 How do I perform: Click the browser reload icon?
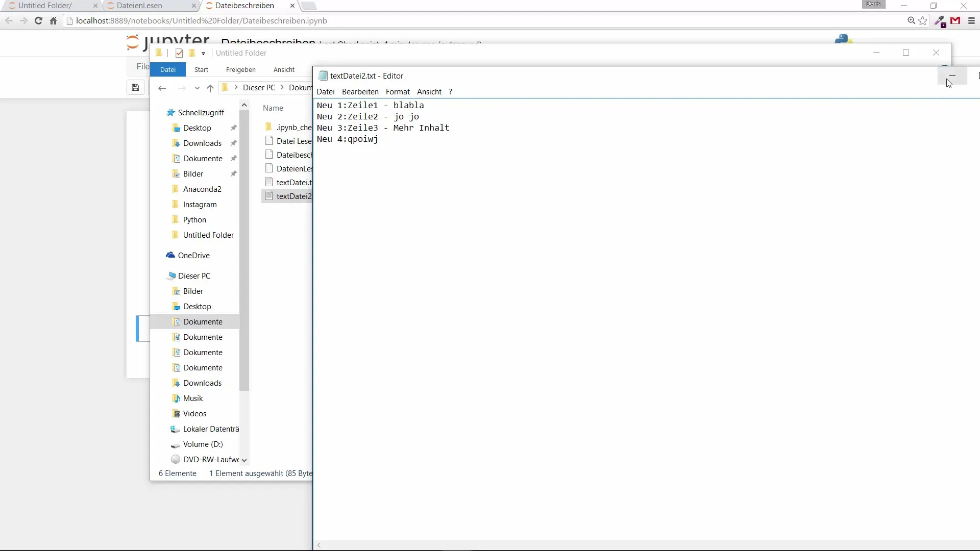[x=38, y=21]
